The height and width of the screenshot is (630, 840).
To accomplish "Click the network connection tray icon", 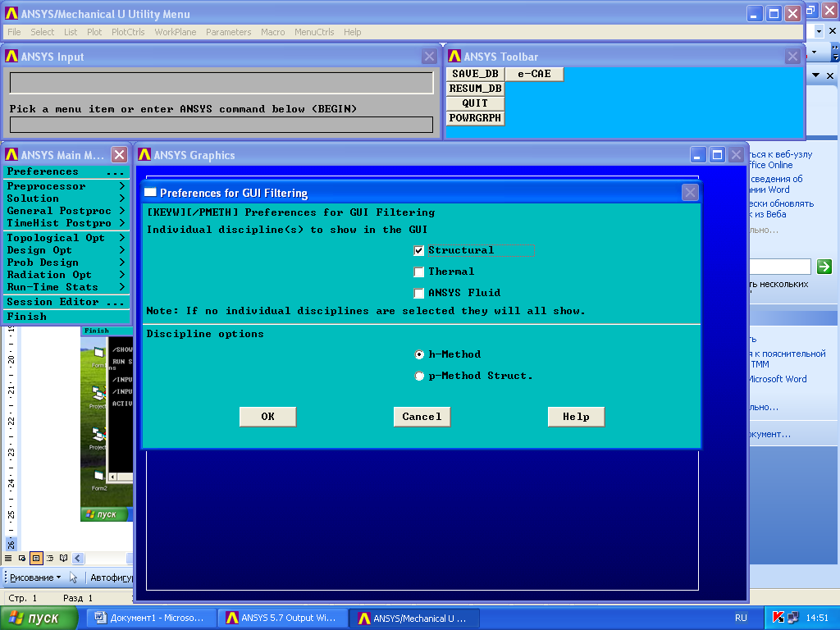I will (793, 618).
